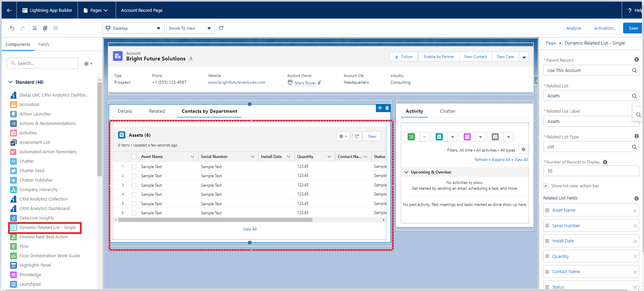Delete the selected component with trash icon
The image size is (644, 291).
[x=387, y=108]
